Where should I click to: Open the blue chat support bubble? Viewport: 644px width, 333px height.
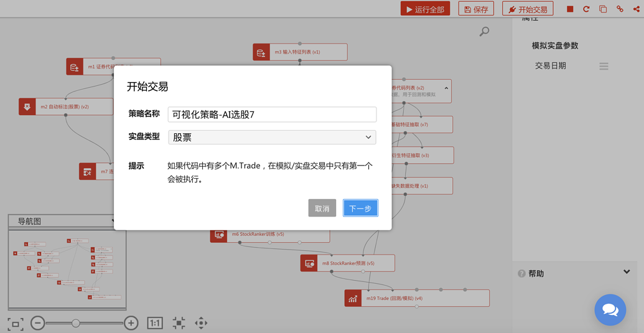pyautogui.click(x=610, y=309)
